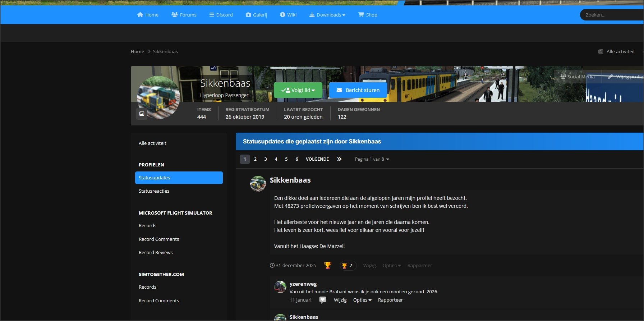Expand the Downloads dropdown menu
This screenshot has width=644, height=321.
327,15
